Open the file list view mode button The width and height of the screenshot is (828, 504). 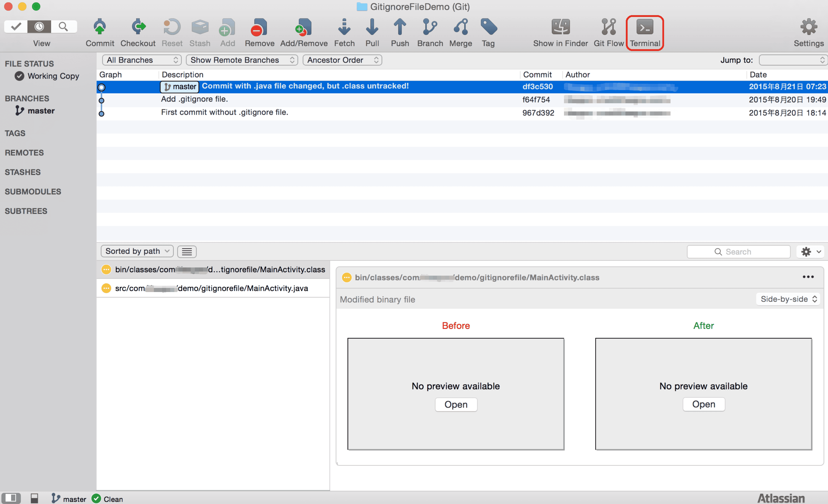(187, 252)
